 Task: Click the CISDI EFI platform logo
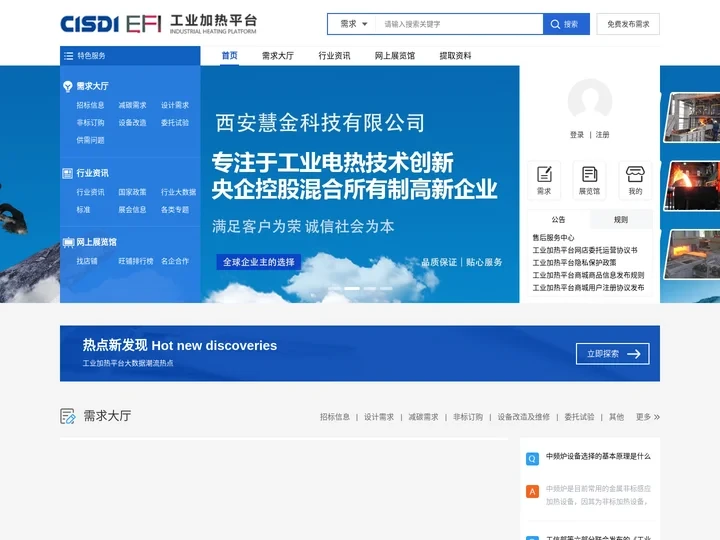[158, 24]
